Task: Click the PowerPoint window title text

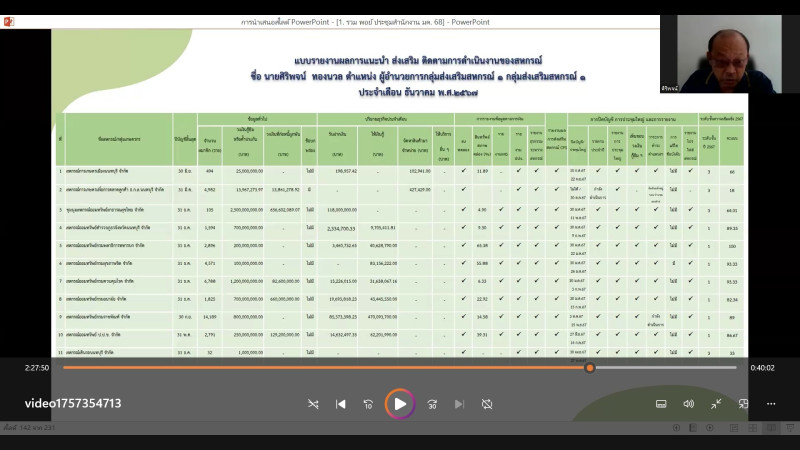Action: [365, 22]
